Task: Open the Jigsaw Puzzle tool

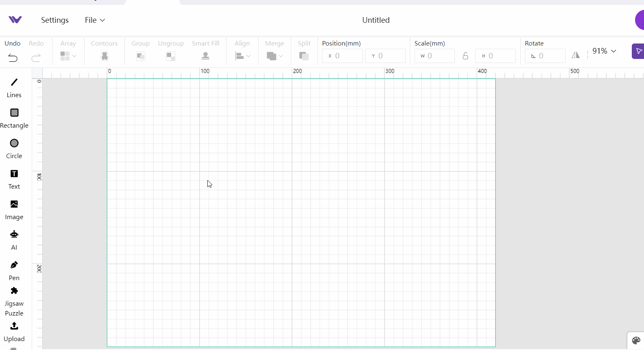Action: (14, 302)
